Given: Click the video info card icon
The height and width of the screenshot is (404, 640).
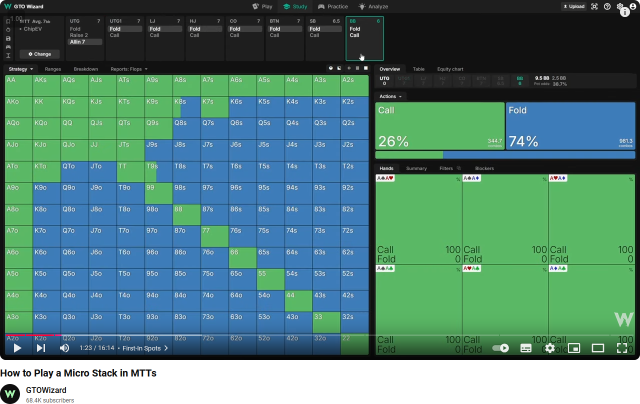Looking at the screenshot, I should pos(625,12).
